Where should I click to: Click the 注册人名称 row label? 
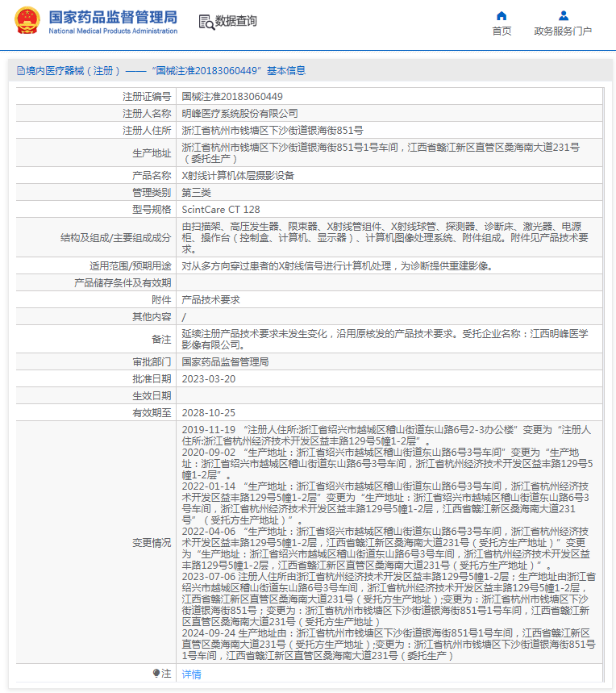147,114
